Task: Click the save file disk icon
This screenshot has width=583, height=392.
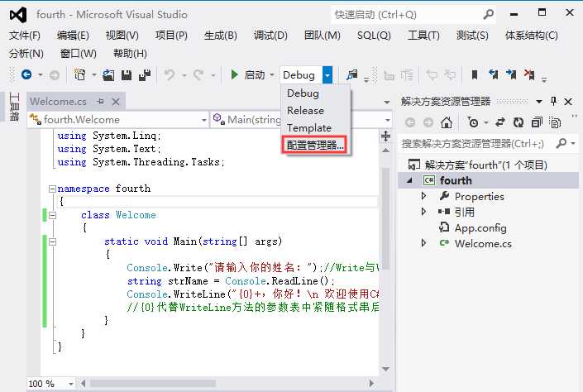Action: (127, 75)
